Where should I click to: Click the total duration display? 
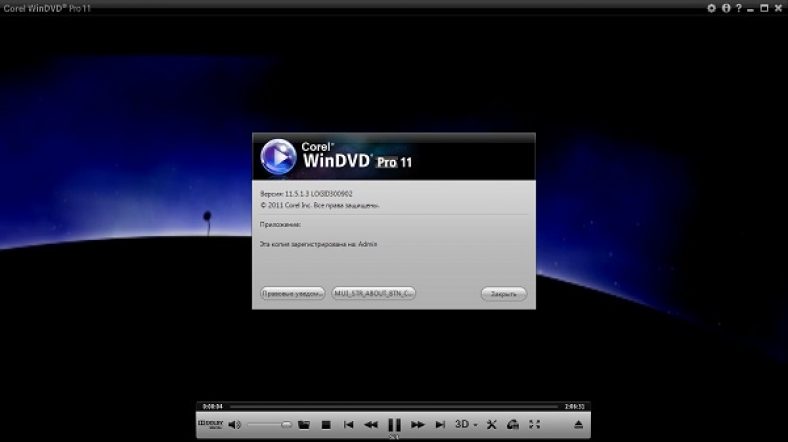coord(574,406)
